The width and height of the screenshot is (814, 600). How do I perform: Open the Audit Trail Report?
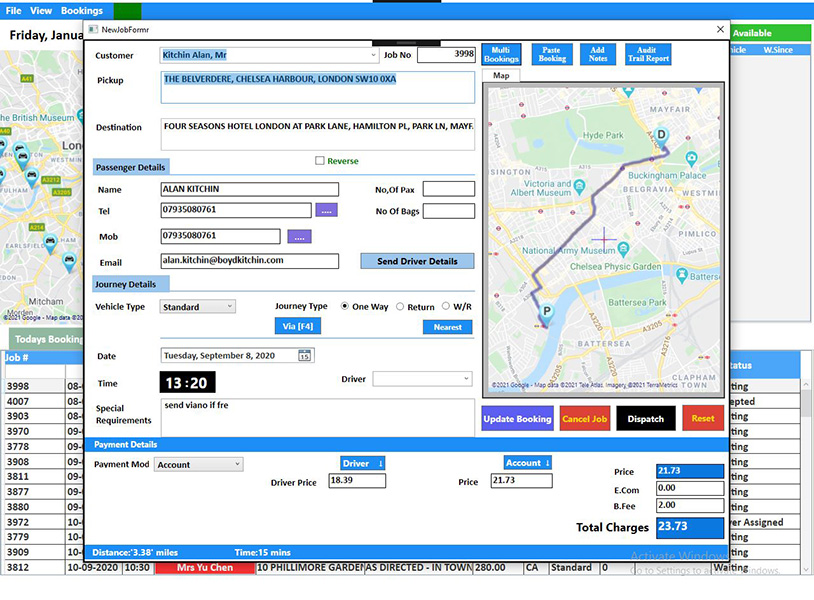tap(648, 54)
